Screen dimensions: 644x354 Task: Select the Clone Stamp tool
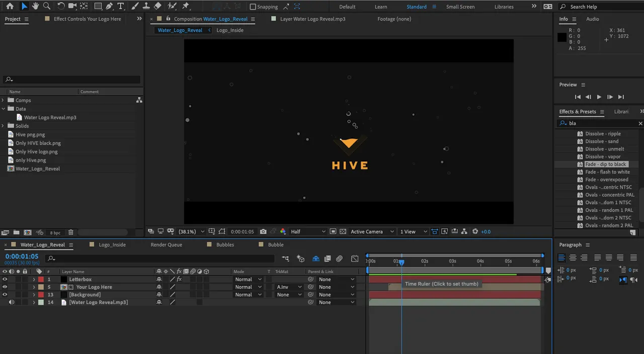[x=146, y=6]
